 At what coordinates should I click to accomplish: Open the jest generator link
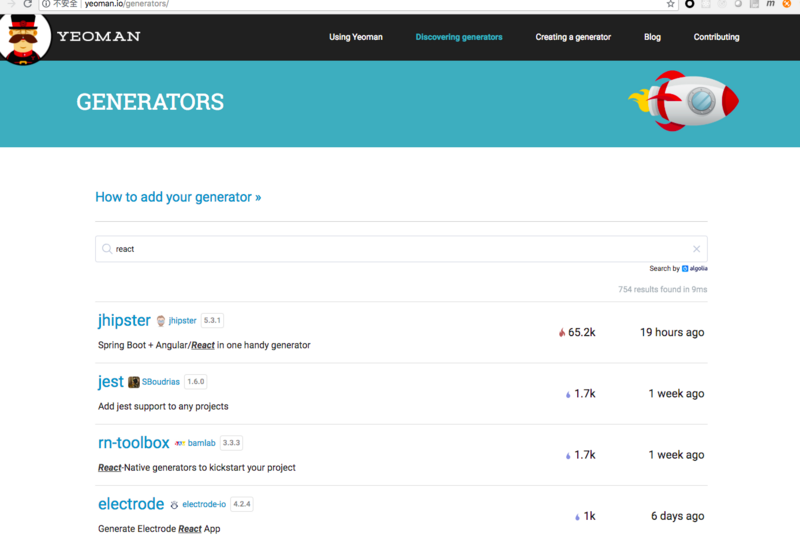point(111,381)
